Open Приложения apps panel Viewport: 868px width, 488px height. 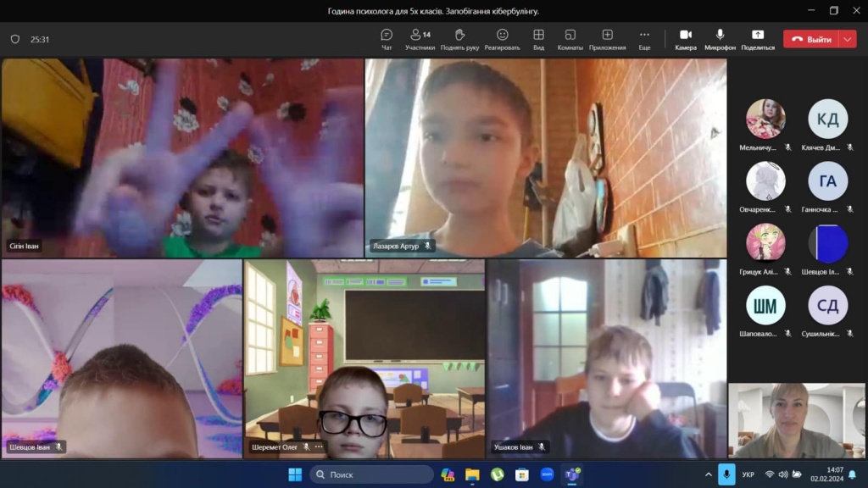click(607, 39)
